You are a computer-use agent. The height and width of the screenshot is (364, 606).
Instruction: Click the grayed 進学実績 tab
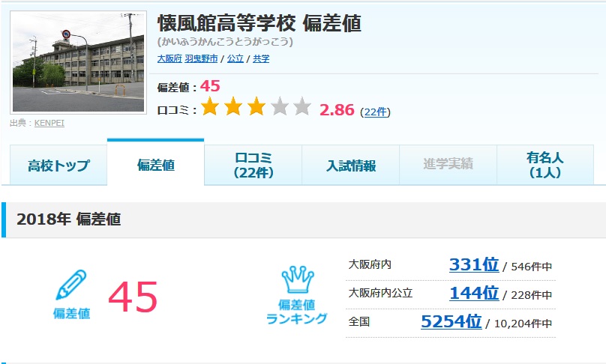[448, 166]
